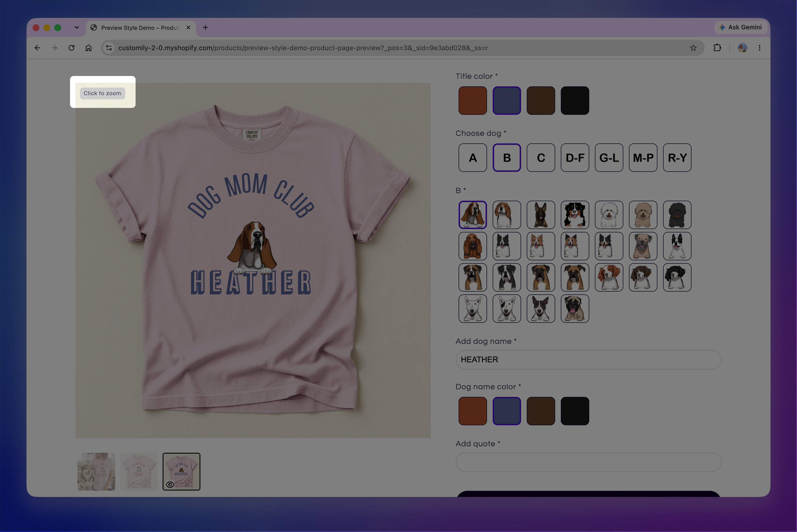Pick the navy Title color swatch
Image resolution: width=797 pixels, height=532 pixels.
coord(507,100)
